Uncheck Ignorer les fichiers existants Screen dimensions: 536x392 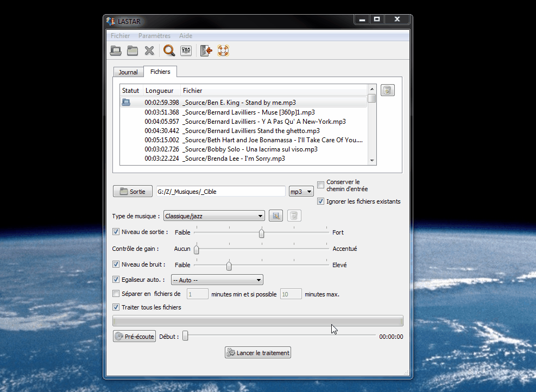coord(320,201)
